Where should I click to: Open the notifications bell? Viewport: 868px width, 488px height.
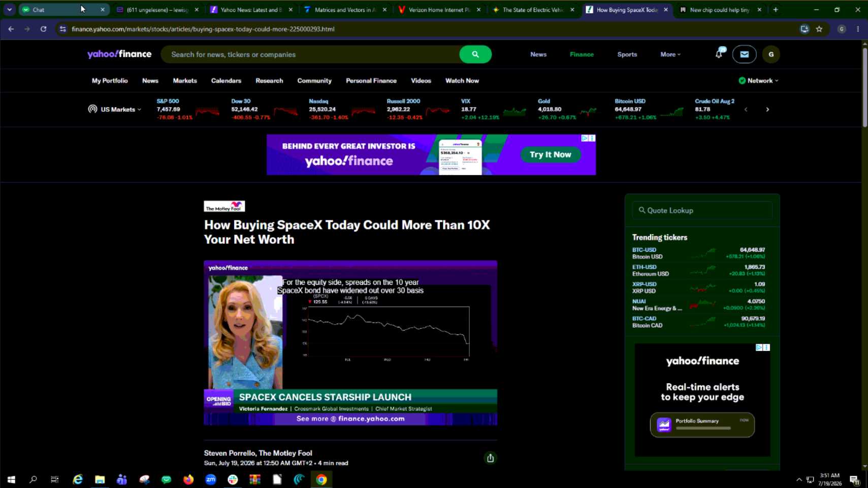pos(719,54)
